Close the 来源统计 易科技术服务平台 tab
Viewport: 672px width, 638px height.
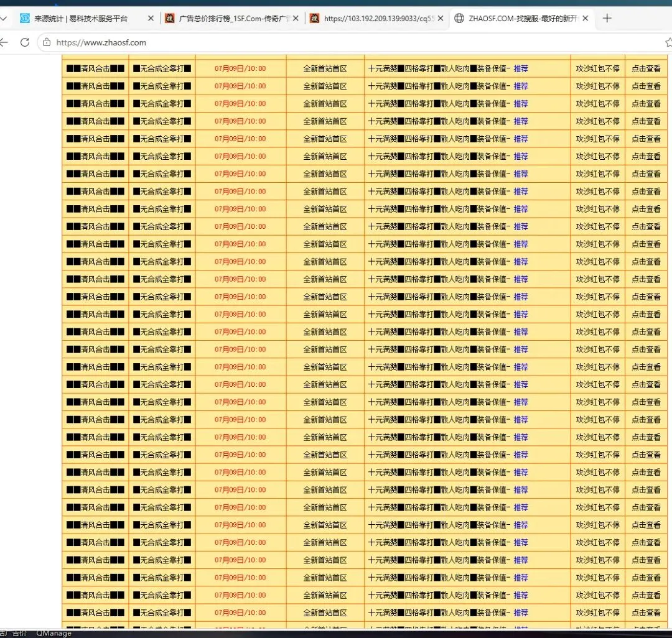[x=151, y=19]
